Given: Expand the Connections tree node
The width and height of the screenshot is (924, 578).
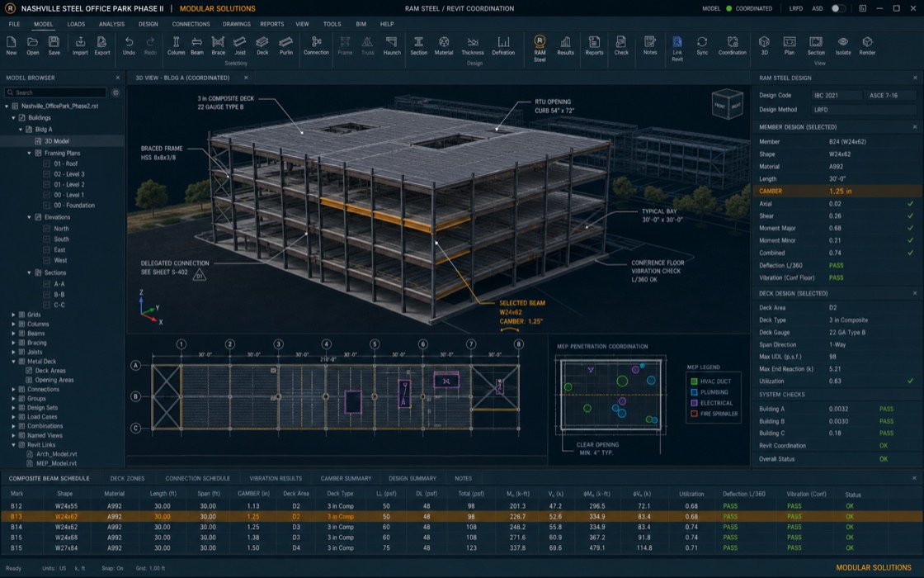Looking at the screenshot, I should (x=13, y=389).
